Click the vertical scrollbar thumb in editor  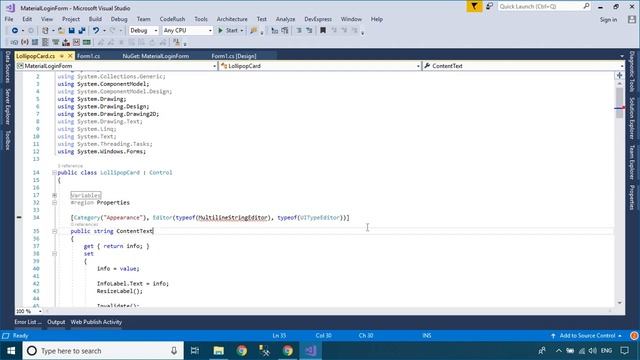point(620,102)
